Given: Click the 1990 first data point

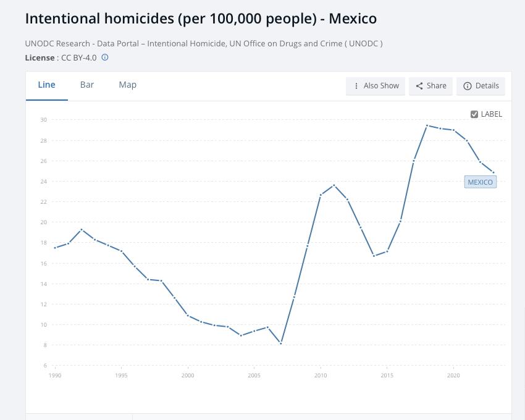Looking at the screenshot, I should pos(55,248).
